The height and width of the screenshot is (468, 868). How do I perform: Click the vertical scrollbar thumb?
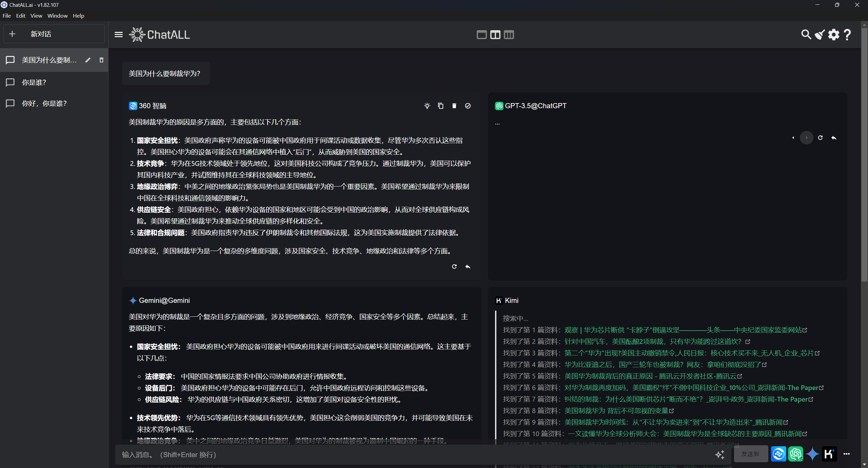coord(864,154)
